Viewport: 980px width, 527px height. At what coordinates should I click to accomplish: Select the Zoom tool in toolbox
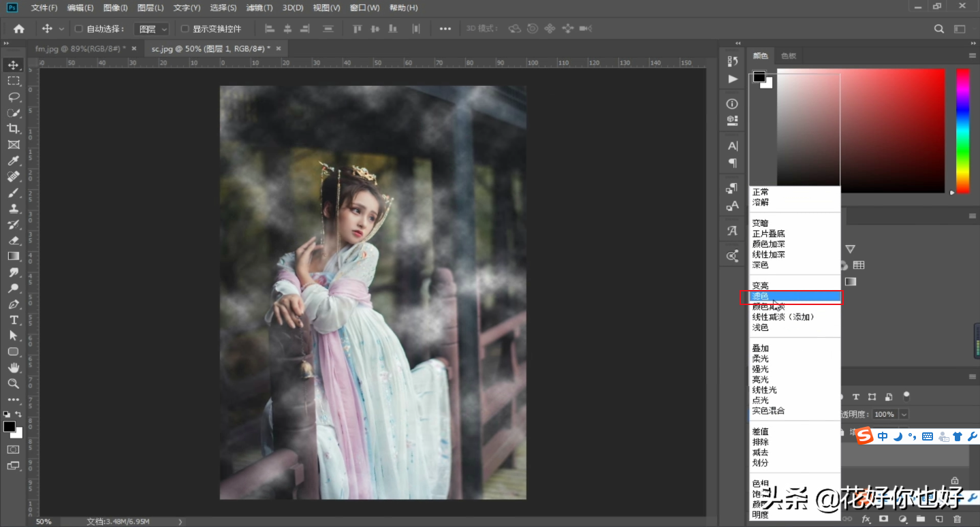13,383
